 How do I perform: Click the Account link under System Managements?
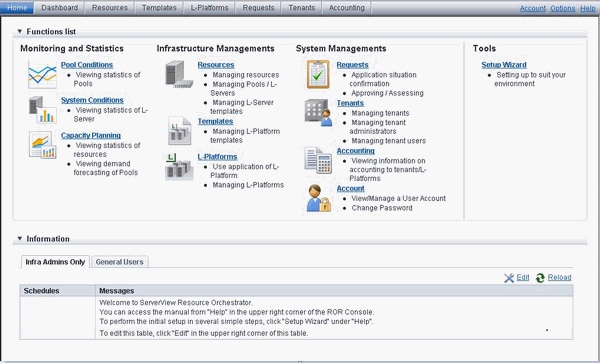coord(351,189)
